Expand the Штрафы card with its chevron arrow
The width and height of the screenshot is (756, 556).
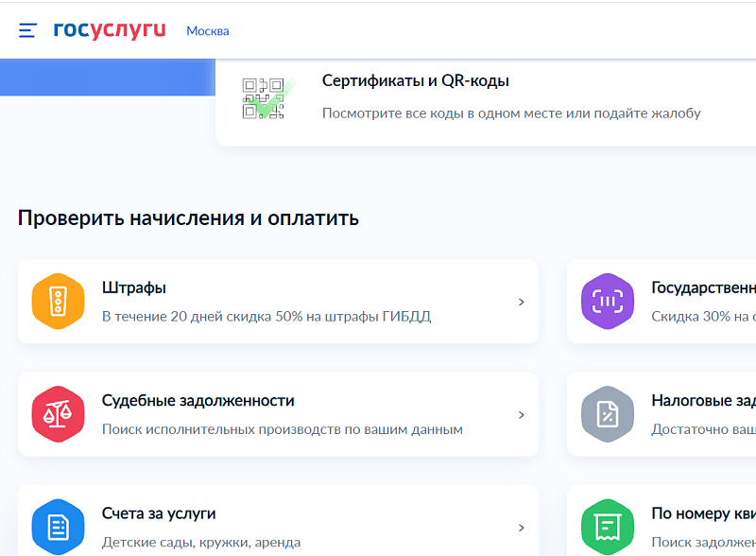pos(521,303)
